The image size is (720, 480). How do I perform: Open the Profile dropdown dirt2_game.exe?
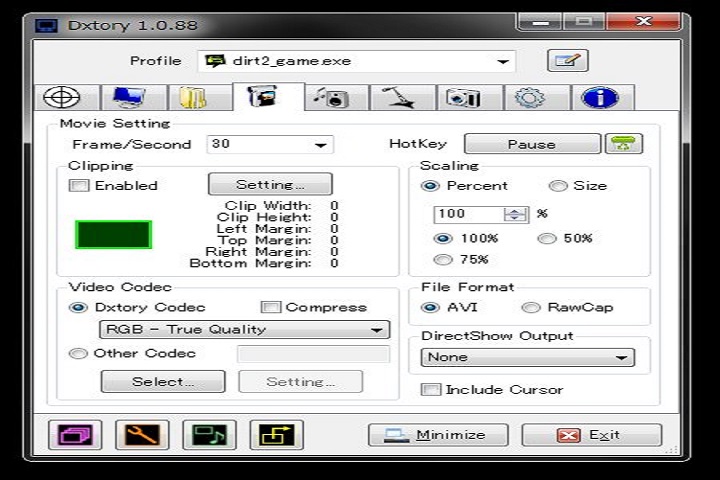tap(357, 61)
